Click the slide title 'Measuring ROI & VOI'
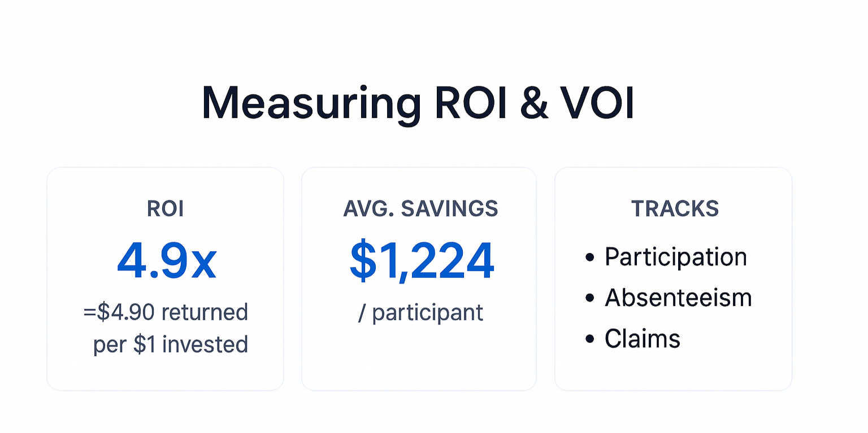The height and width of the screenshot is (433, 868). (418, 104)
